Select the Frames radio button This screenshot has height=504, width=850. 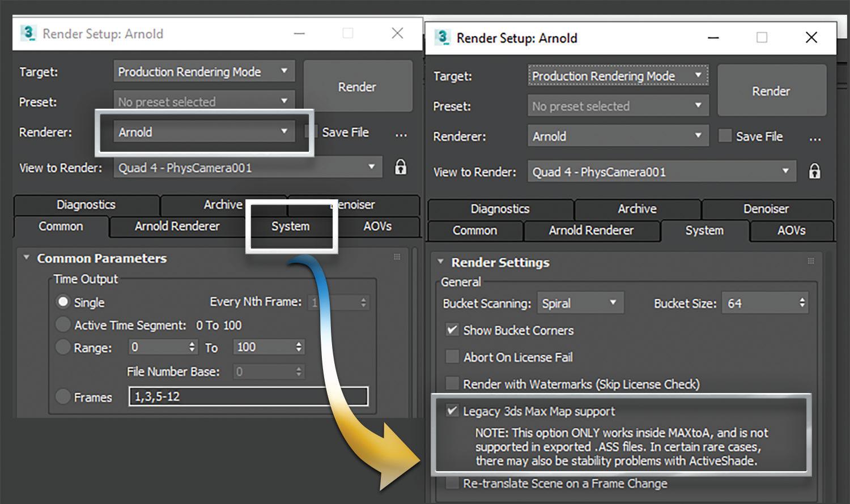pyautogui.click(x=63, y=396)
